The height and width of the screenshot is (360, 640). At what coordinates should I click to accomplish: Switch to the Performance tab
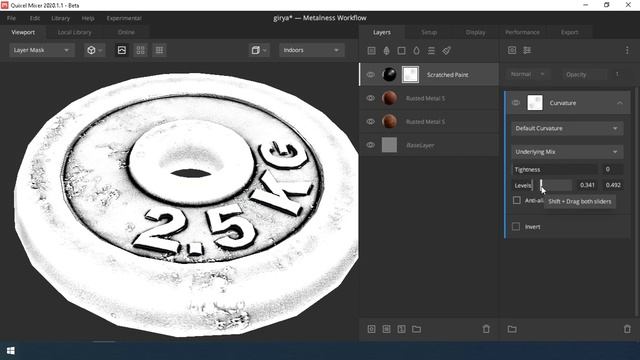(522, 32)
